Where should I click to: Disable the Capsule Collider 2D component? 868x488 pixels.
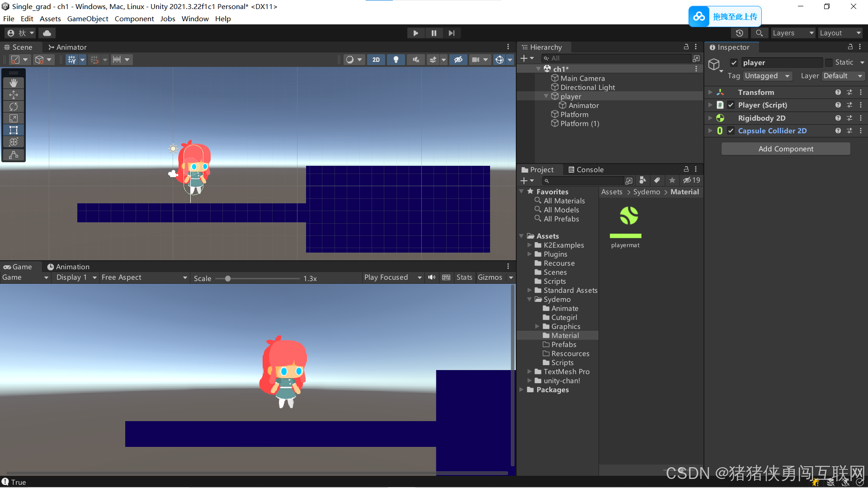731,131
